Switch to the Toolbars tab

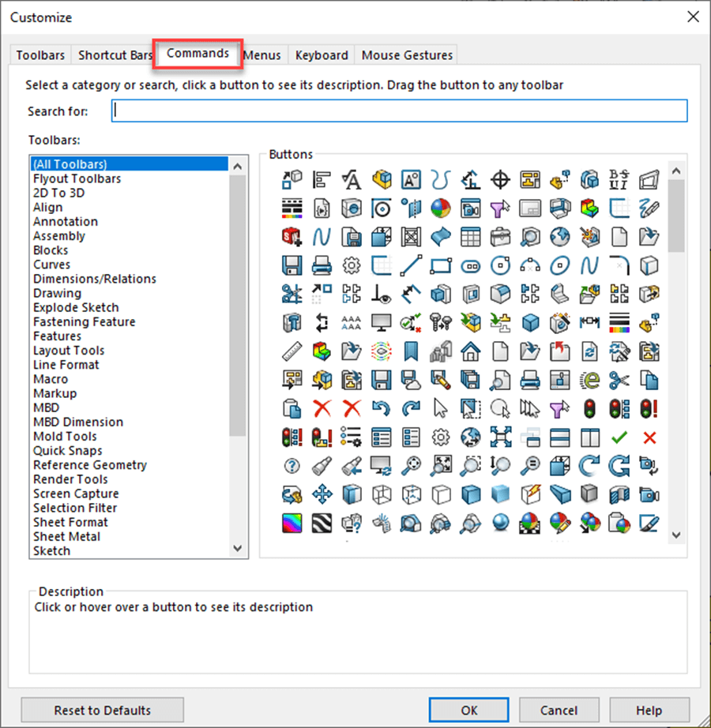39,54
